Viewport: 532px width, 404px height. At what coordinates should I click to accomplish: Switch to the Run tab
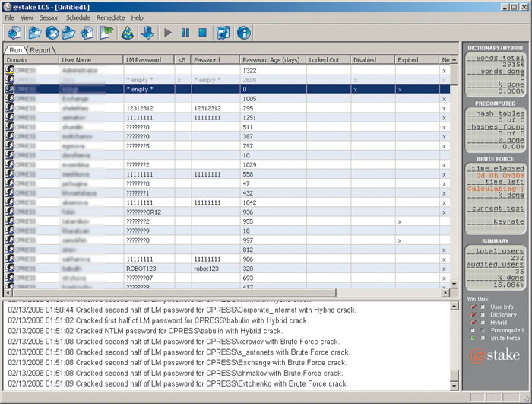(x=15, y=50)
